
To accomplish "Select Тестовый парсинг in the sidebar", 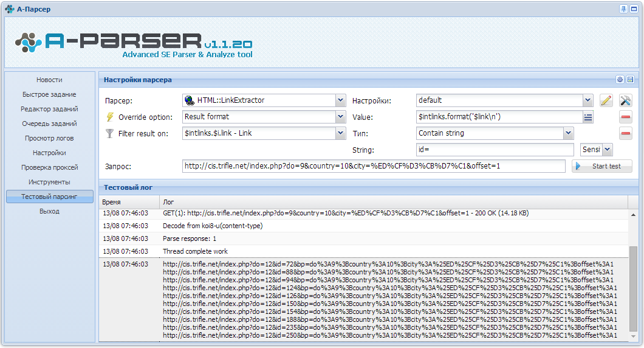I will coord(49,197).
